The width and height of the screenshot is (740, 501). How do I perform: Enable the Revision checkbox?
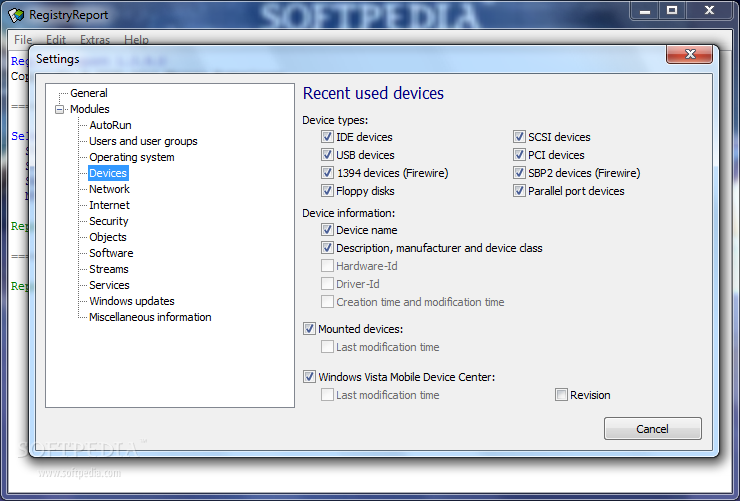(x=561, y=394)
